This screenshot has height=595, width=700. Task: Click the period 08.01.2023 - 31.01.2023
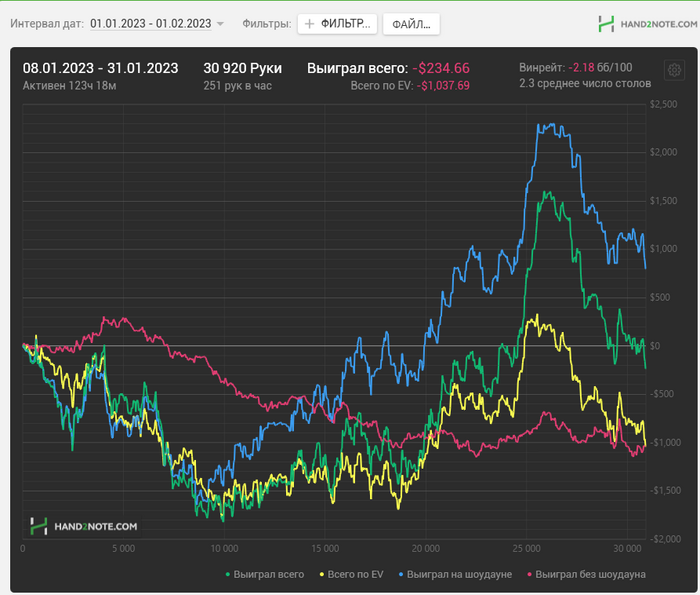(100, 68)
